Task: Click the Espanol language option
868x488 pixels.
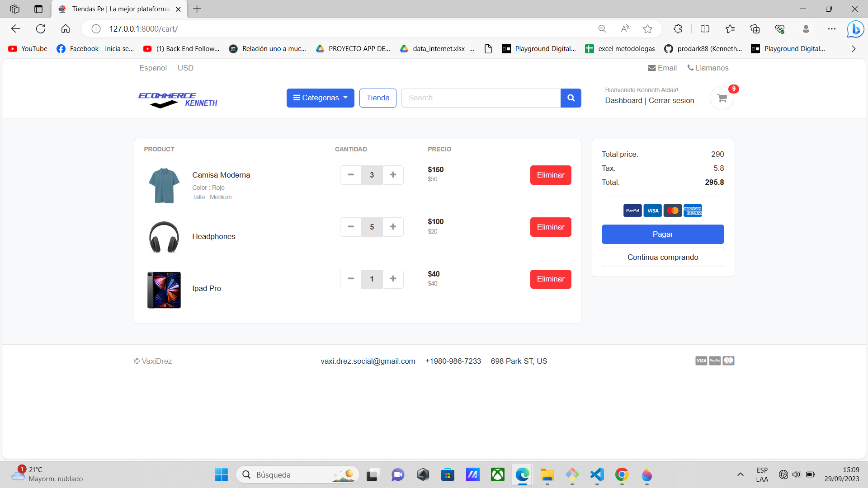Action: click(153, 68)
